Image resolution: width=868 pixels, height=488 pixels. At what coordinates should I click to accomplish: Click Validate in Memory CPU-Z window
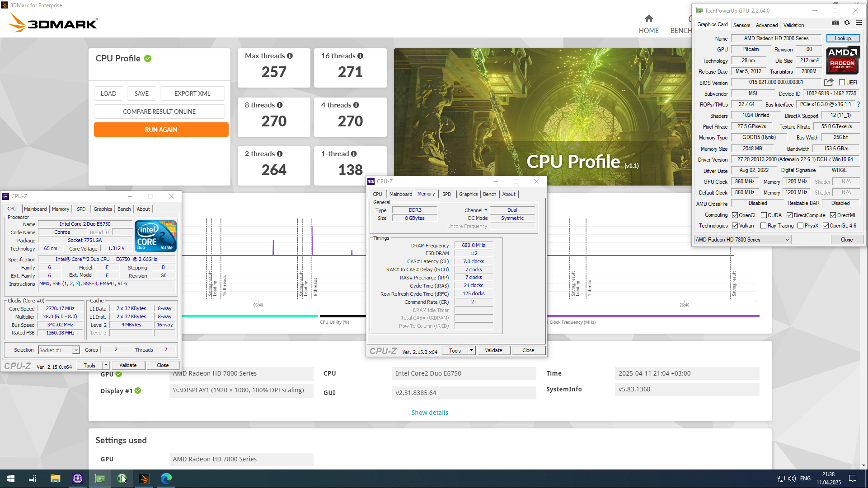click(493, 350)
